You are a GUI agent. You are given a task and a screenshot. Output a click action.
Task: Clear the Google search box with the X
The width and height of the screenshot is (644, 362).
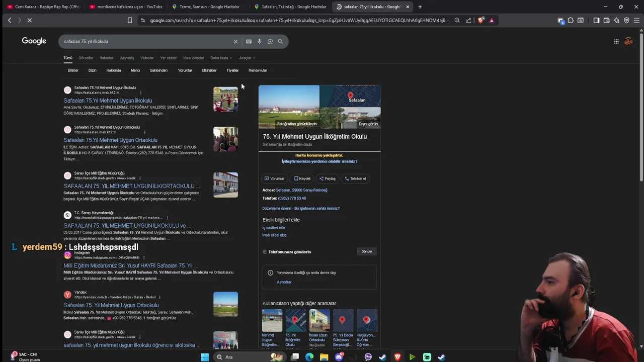click(235, 41)
